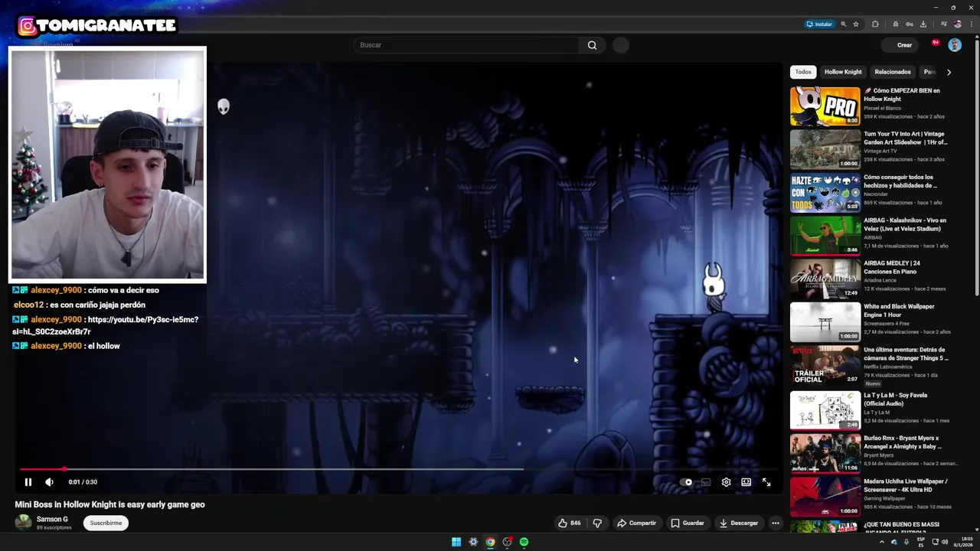
Task: Enter fullscreen with the expand arrows icon
Action: click(x=766, y=482)
